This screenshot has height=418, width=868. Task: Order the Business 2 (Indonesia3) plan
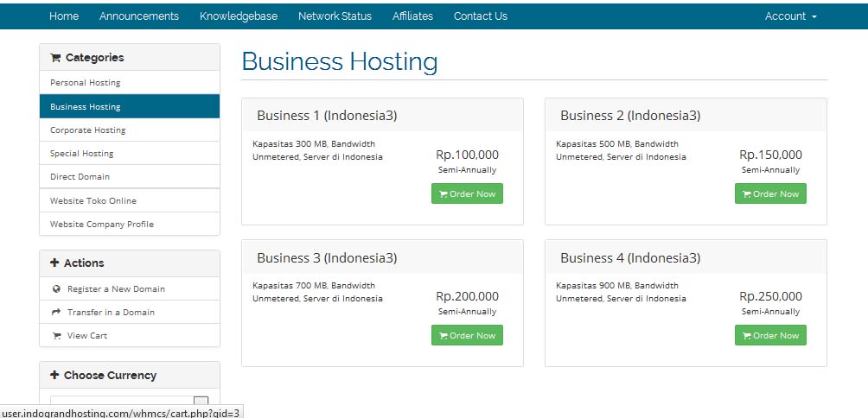click(770, 194)
